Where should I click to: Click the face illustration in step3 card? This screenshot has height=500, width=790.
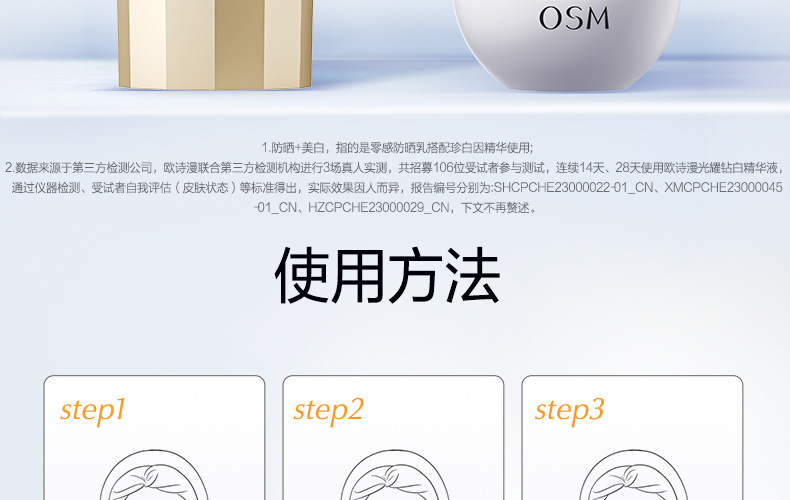click(x=633, y=475)
